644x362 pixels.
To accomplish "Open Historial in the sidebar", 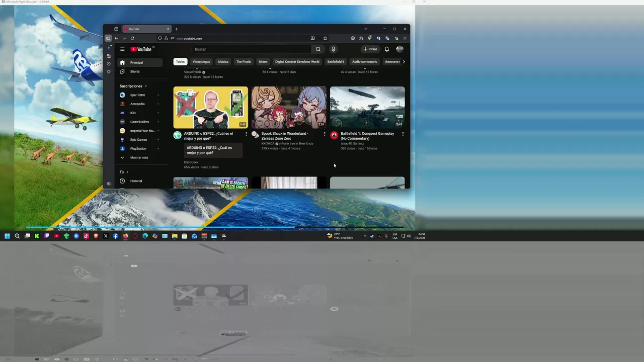I will pos(140,181).
